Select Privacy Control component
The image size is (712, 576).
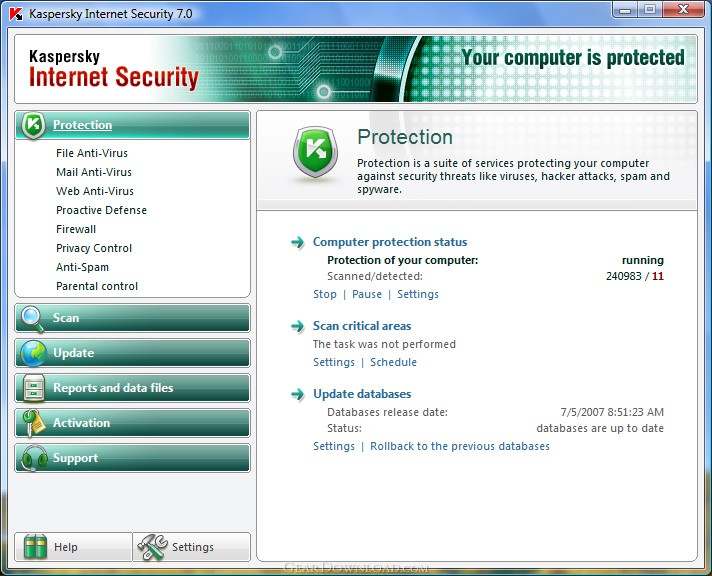point(94,248)
